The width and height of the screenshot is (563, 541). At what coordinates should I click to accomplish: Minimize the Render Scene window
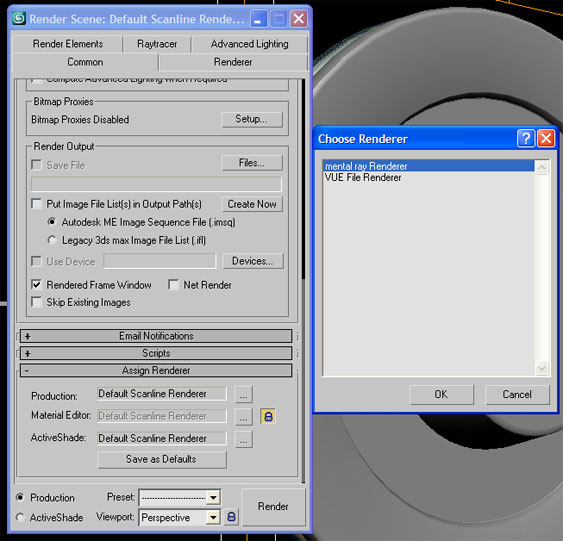(x=258, y=19)
